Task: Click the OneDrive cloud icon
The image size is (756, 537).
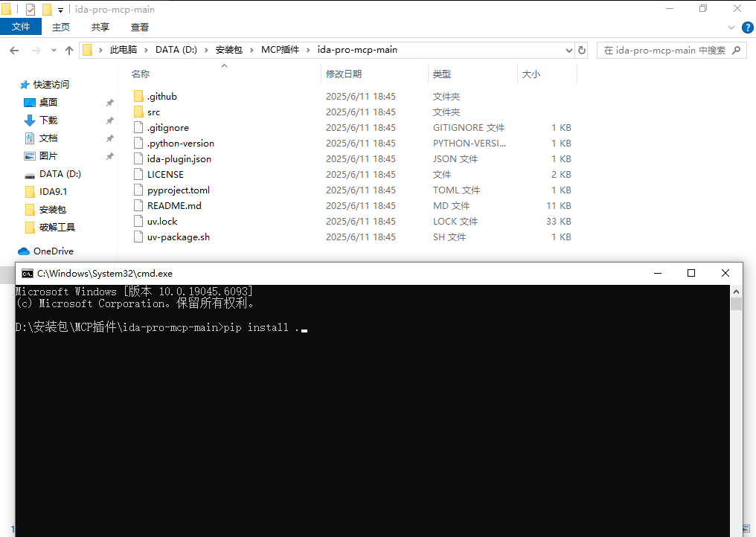Action: click(x=23, y=251)
